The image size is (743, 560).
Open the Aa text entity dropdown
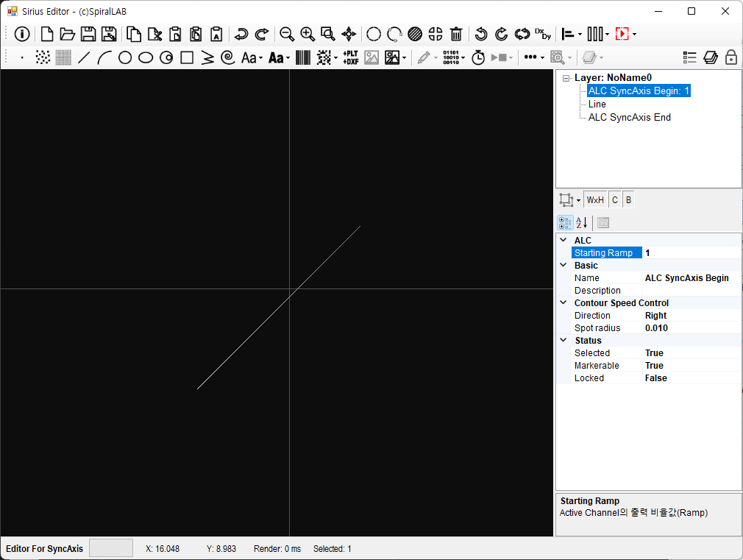coord(260,58)
